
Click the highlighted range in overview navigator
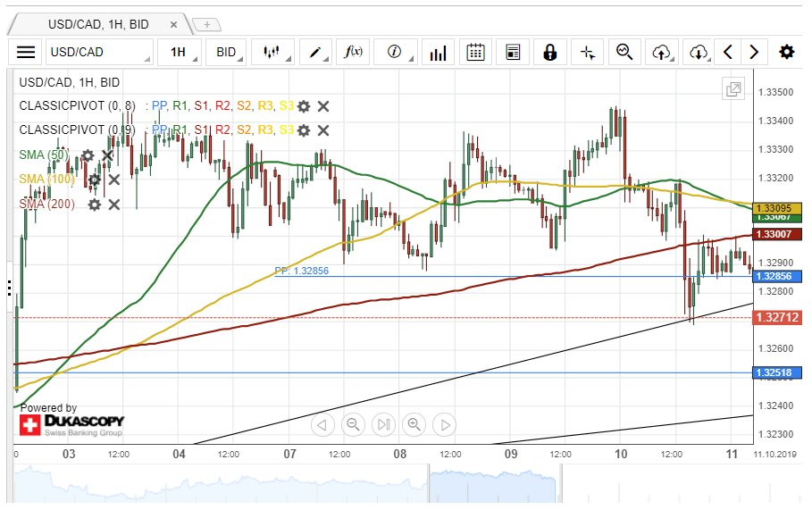(491, 487)
